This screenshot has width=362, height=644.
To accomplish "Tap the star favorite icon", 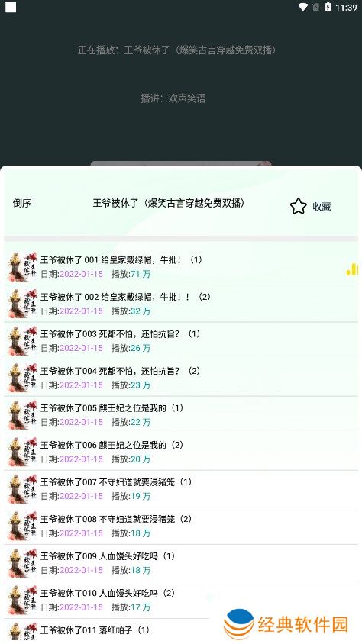I will (299, 206).
